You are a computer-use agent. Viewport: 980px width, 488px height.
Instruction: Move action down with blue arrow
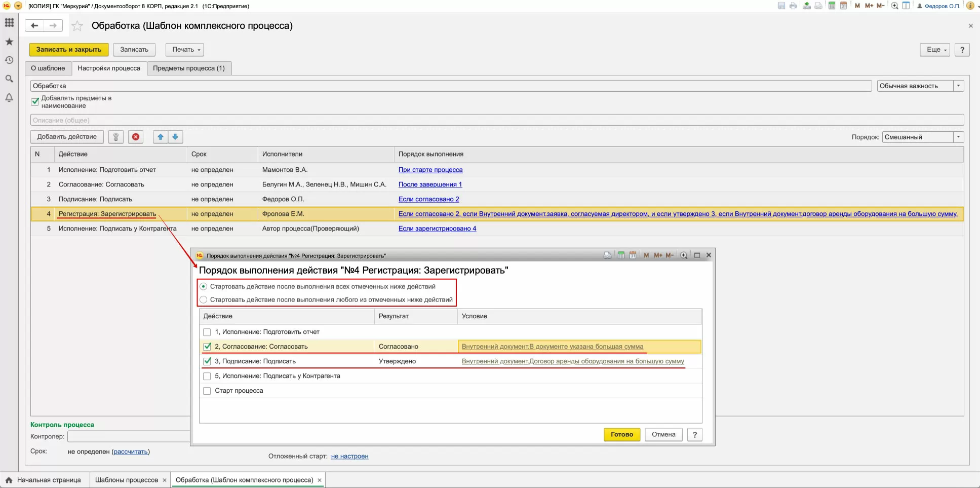175,137
